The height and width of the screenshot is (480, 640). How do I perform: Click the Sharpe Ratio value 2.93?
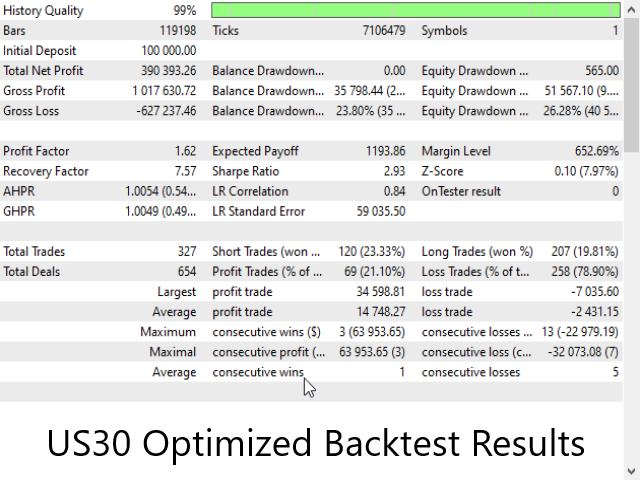click(x=394, y=171)
